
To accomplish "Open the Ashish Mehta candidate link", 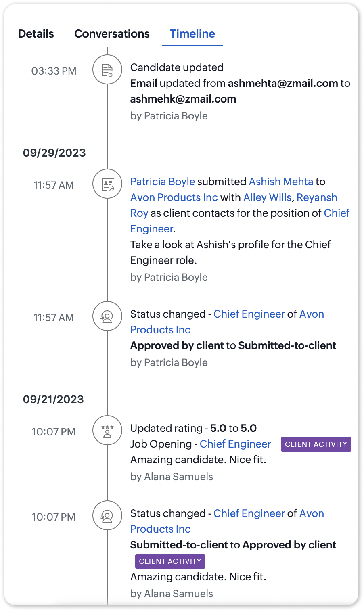I will (x=281, y=182).
